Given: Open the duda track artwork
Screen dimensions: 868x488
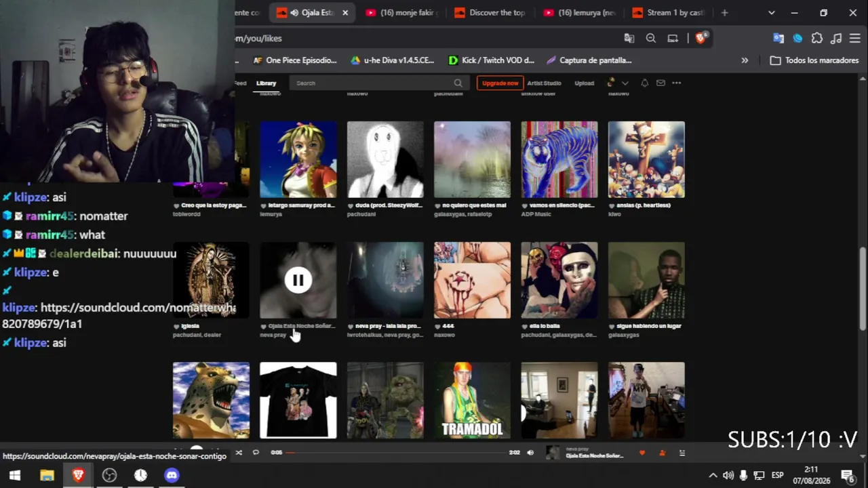Looking at the screenshot, I should (x=385, y=160).
